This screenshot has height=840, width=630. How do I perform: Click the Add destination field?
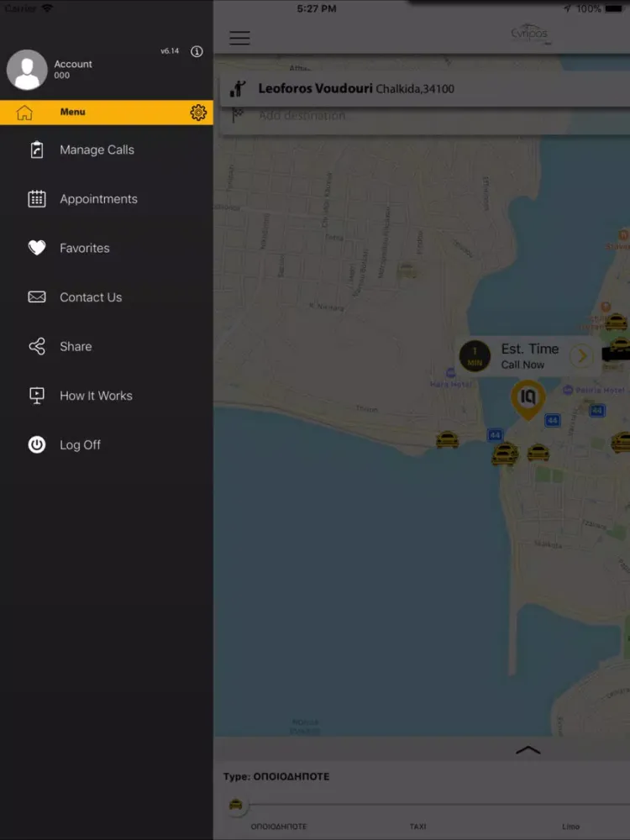pos(425,116)
